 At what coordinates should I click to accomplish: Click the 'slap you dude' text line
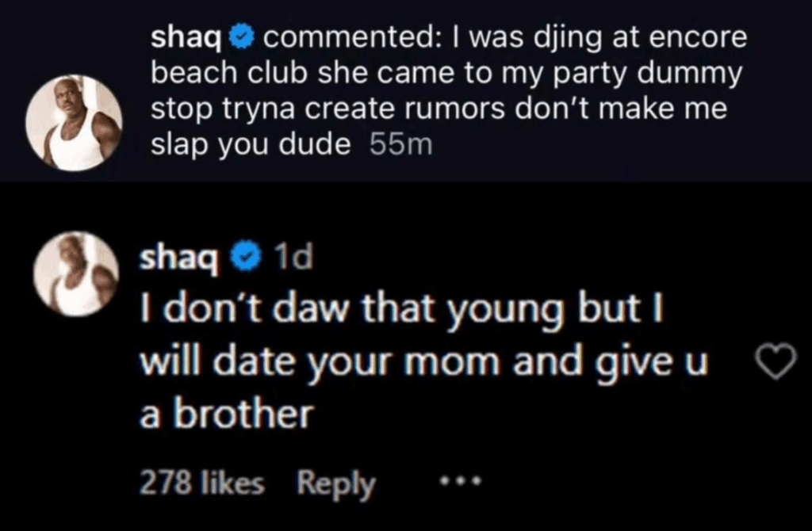tap(251, 147)
